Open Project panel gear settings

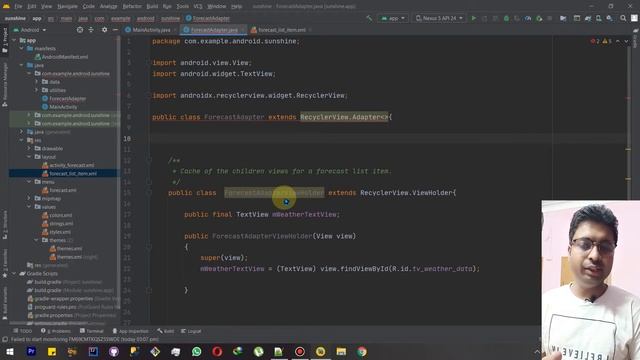pos(104,30)
